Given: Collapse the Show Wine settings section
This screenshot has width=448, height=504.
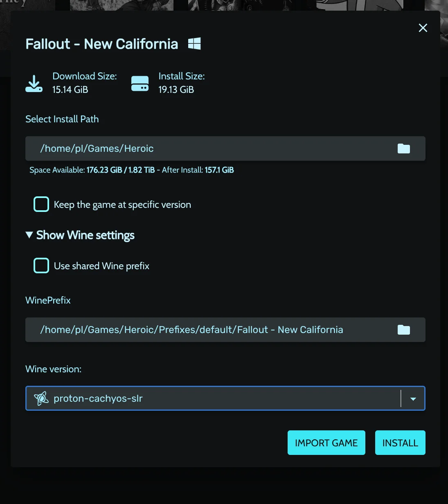Looking at the screenshot, I should (x=80, y=235).
